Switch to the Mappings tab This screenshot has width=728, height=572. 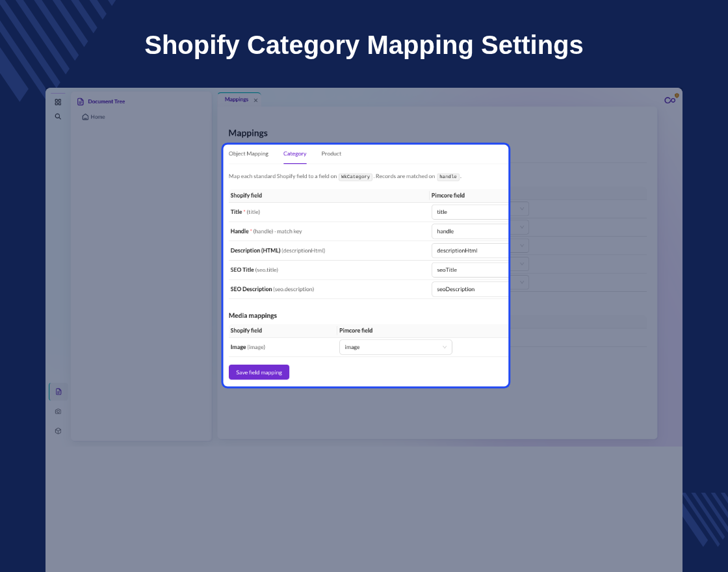pos(237,99)
